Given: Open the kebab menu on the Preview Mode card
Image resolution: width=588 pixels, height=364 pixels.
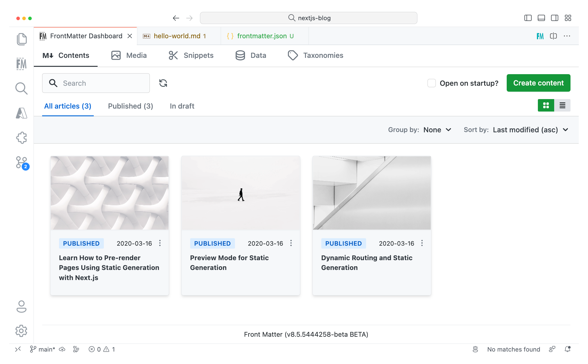Looking at the screenshot, I should [291, 243].
